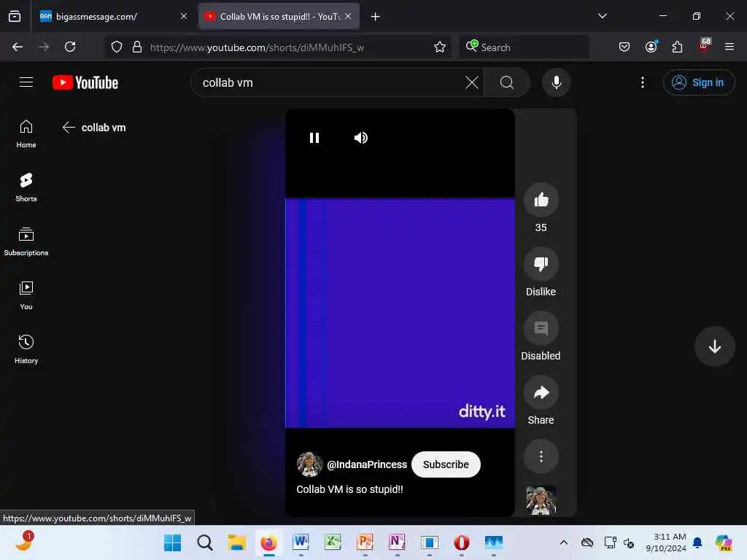Viewport: 747px width, 560px height.
Task: Reload the current page
Action: click(70, 47)
